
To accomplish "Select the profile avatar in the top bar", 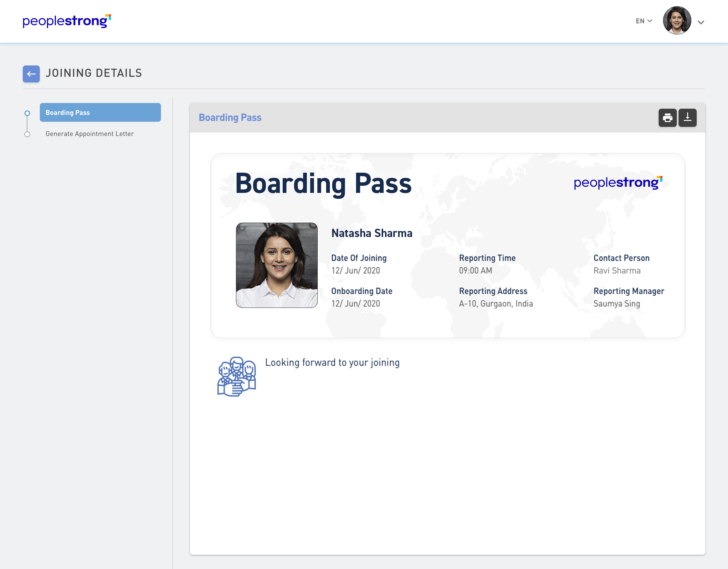I will [x=677, y=21].
